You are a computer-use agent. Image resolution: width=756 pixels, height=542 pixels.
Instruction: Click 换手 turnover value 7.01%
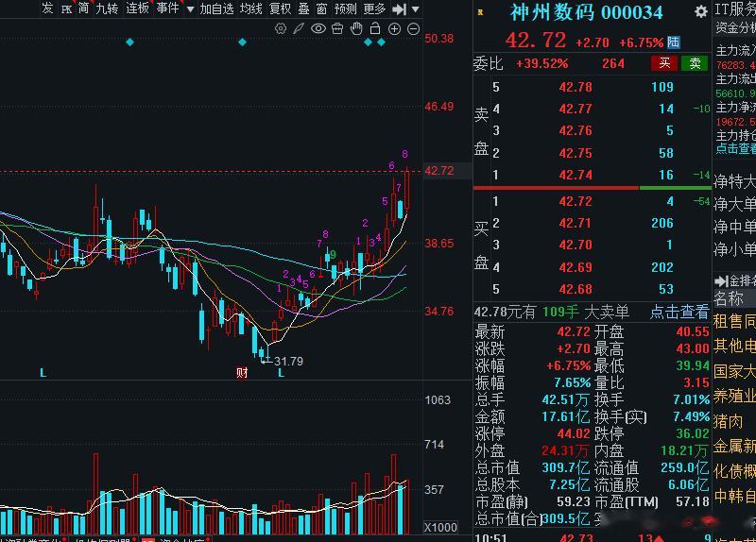tap(692, 399)
